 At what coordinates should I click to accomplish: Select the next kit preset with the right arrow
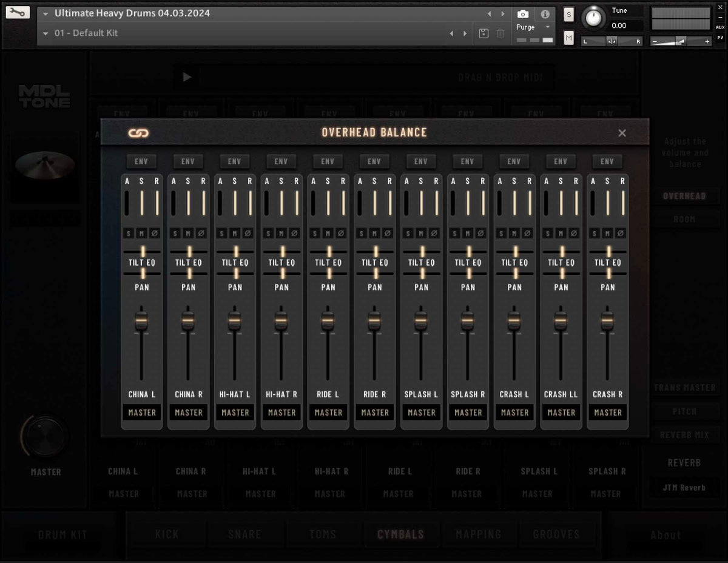pos(465,33)
